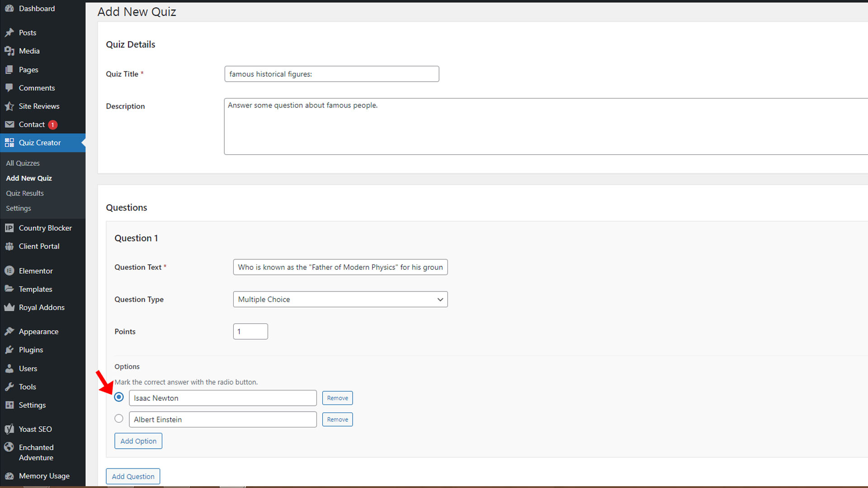Select the Yoast SEO sidebar icon
This screenshot has width=868, height=488.
tap(9, 429)
